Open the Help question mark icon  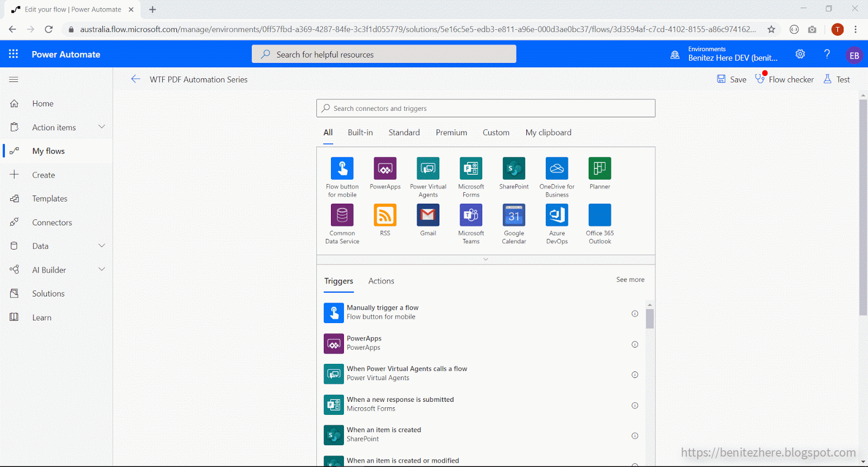tap(827, 54)
